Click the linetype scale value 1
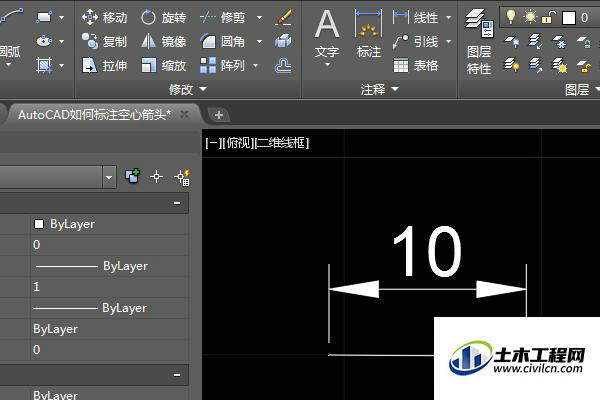 (x=110, y=287)
